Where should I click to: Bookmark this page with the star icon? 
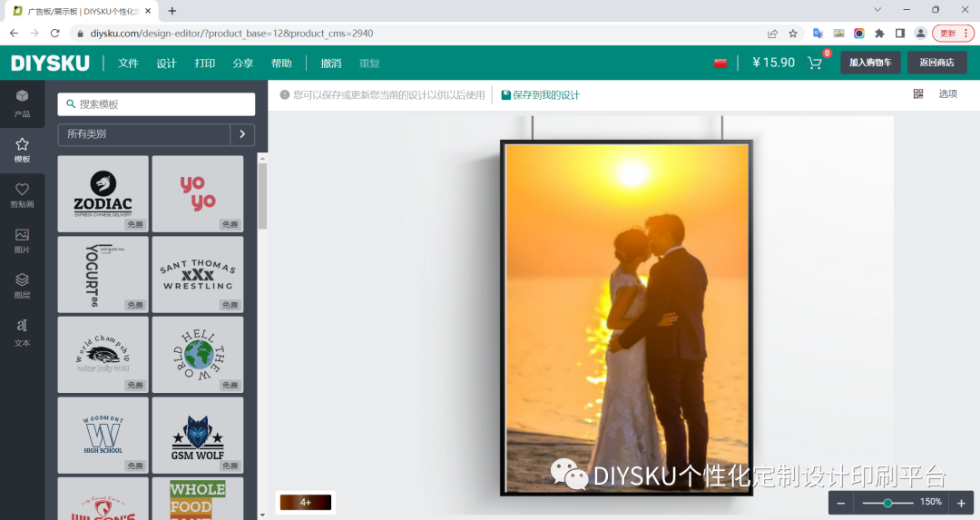pyautogui.click(x=792, y=34)
